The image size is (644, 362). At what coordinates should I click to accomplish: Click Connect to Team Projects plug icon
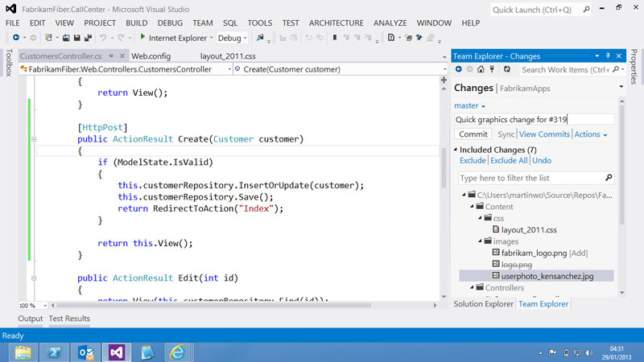[492, 69]
